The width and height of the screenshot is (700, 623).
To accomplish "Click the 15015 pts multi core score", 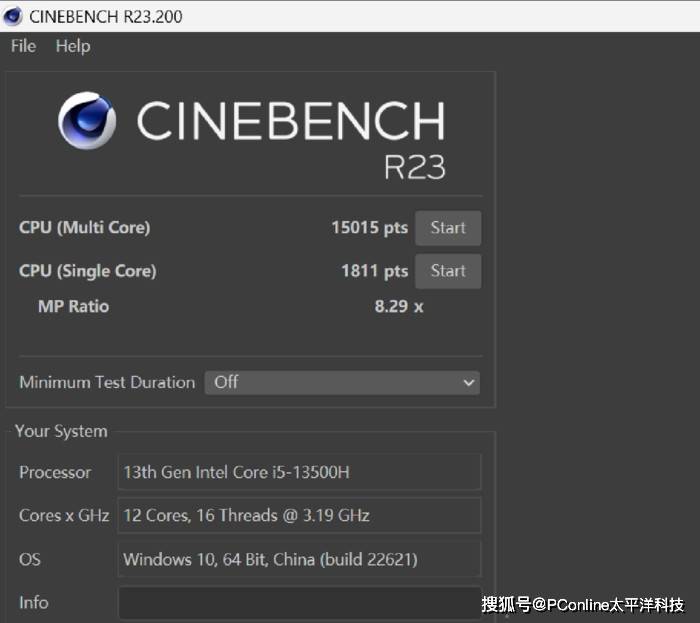I will [x=370, y=228].
